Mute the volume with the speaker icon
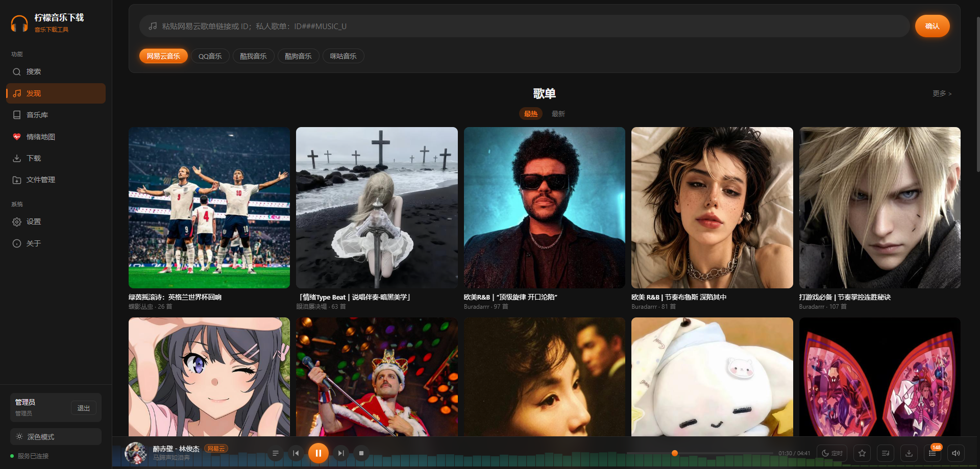 956,453
